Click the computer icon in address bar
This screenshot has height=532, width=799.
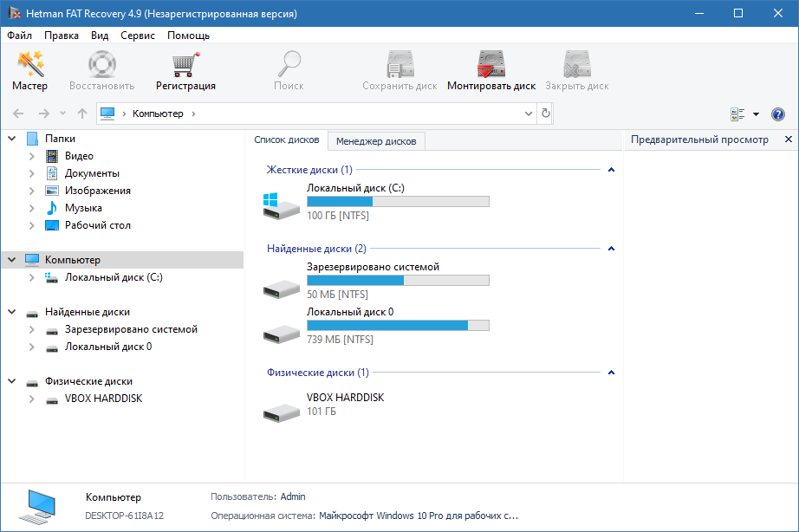[x=107, y=114]
